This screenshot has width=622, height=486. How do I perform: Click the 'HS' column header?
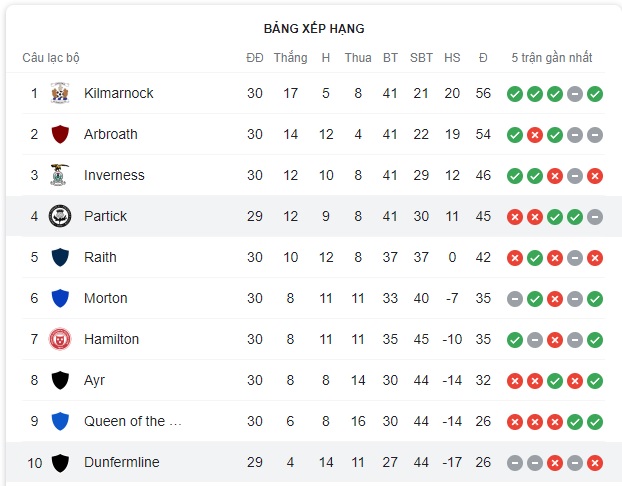point(452,58)
